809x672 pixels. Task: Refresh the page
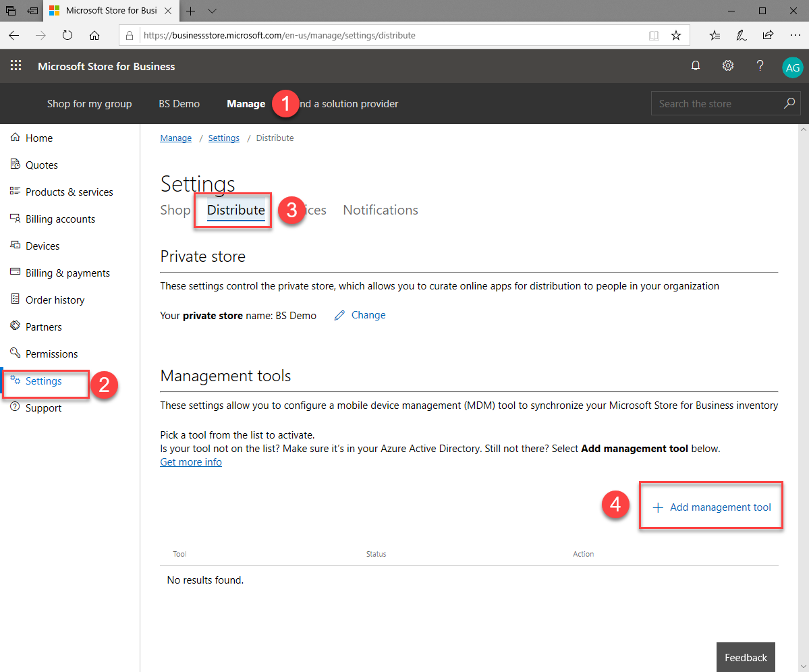pos(67,36)
